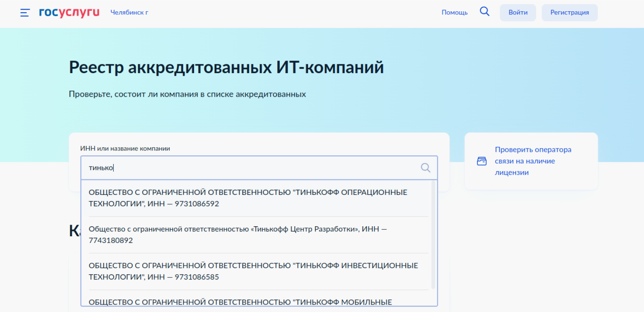Open the hamburger navigation menu
The width and height of the screenshot is (644, 312).
tap(25, 13)
